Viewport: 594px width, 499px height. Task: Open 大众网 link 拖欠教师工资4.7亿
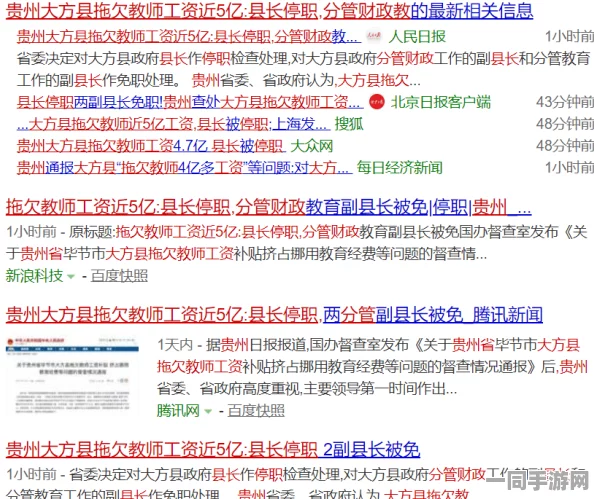pos(151,146)
